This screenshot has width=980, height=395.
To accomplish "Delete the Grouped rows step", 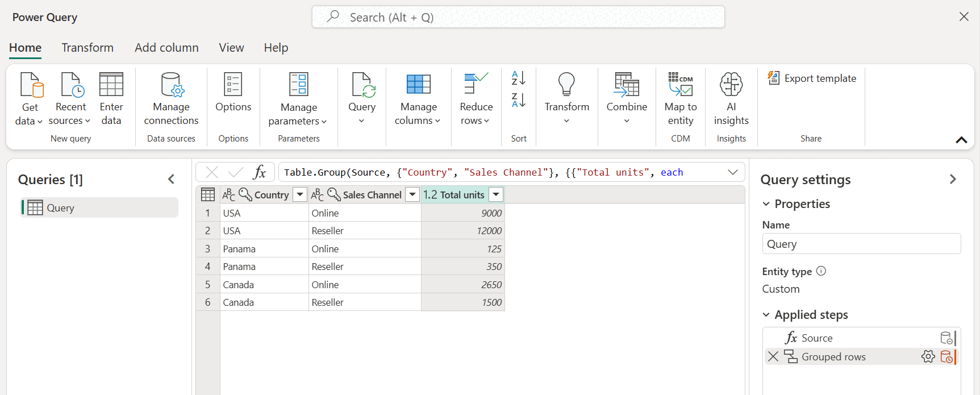I will point(773,356).
